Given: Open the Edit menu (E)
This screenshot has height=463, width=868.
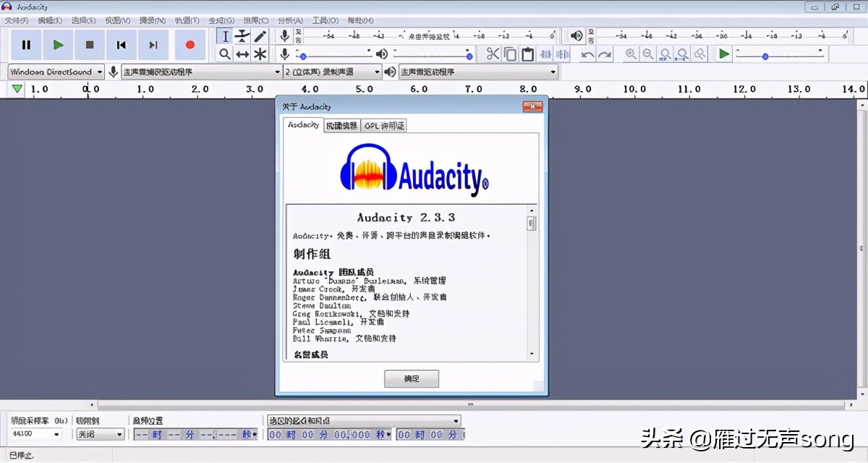Looking at the screenshot, I should [x=50, y=20].
